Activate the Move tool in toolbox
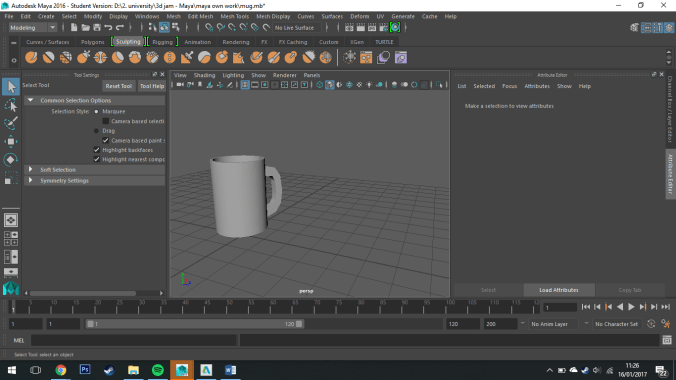The width and height of the screenshot is (676, 380). 11,141
